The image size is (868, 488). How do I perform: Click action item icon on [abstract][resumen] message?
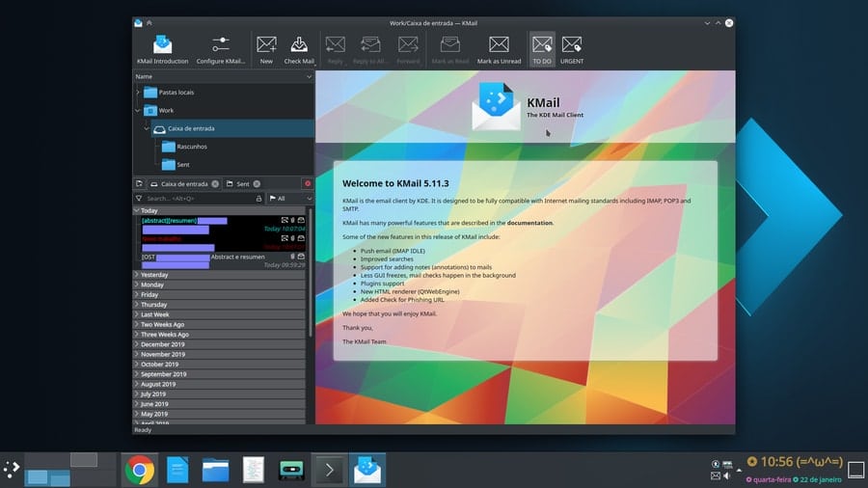tap(285, 220)
